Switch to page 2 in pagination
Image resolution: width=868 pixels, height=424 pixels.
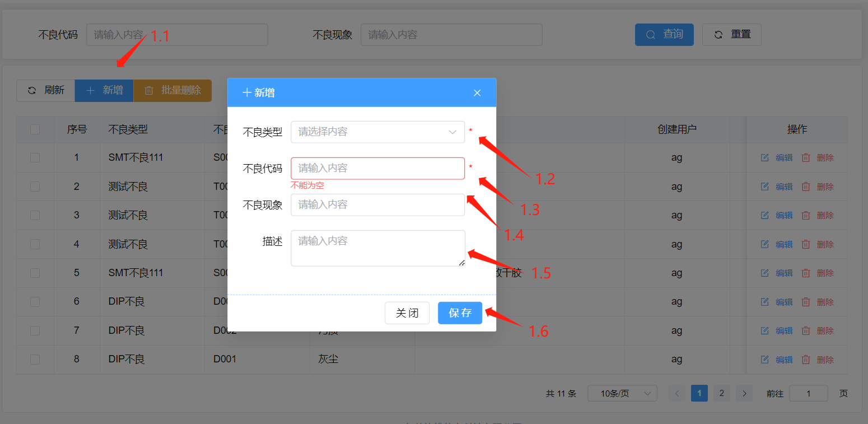coord(721,393)
